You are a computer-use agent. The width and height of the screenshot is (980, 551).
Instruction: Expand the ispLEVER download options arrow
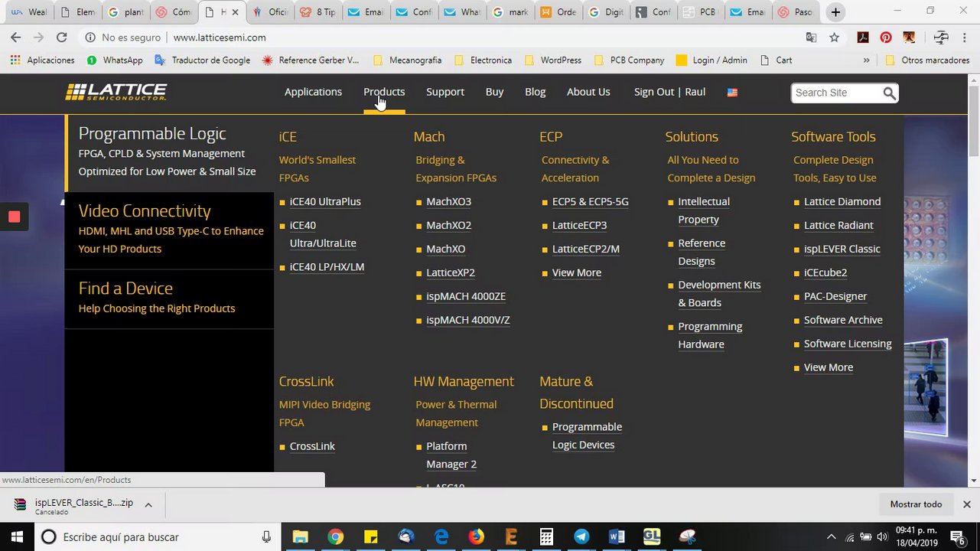pos(148,504)
